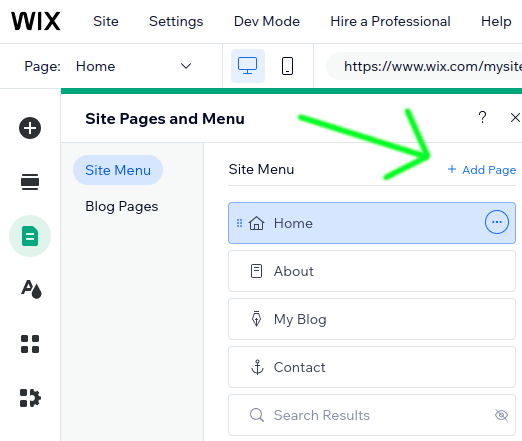The height and width of the screenshot is (441, 522).
Task: Click the Site Pages and Menu title
Action: point(165,119)
